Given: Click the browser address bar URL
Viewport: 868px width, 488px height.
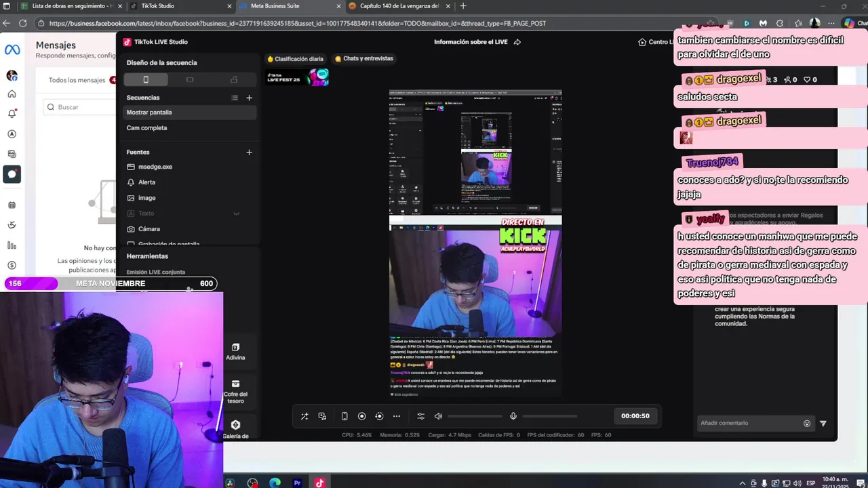Looking at the screenshot, I should pyautogui.click(x=297, y=23).
